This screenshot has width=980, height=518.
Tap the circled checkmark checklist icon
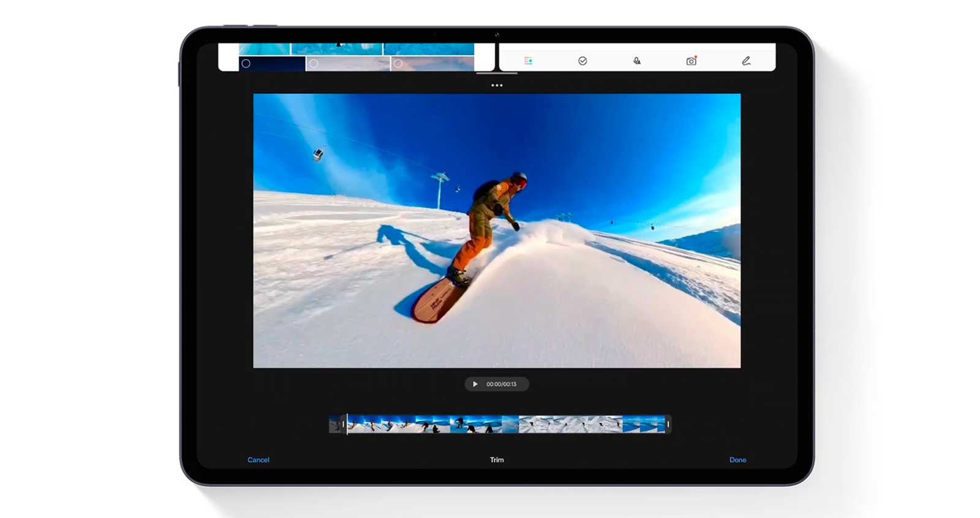point(582,61)
